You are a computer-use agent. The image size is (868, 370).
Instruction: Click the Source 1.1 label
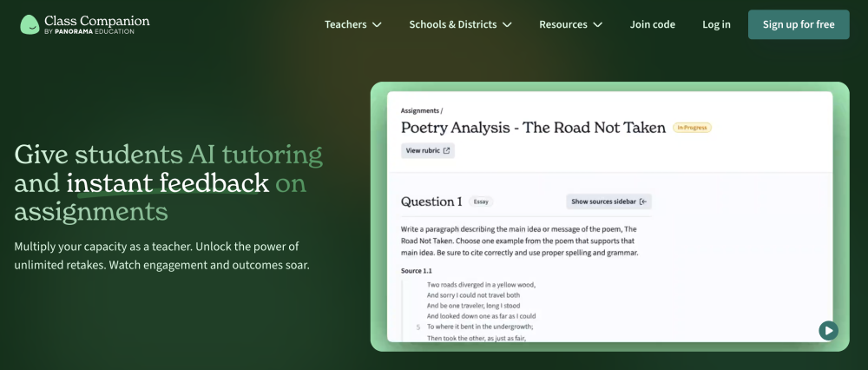pyautogui.click(x=417, y=271)
